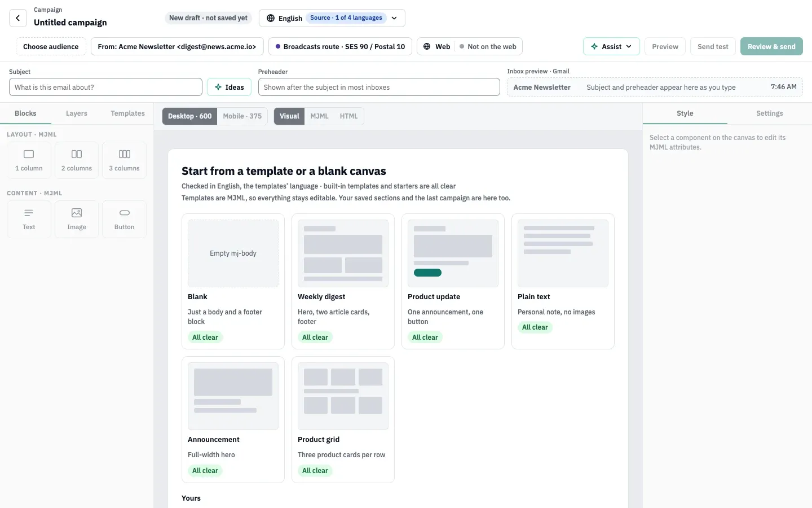Focus the Preheader input field
812x508 pixels.
(379, 87)
